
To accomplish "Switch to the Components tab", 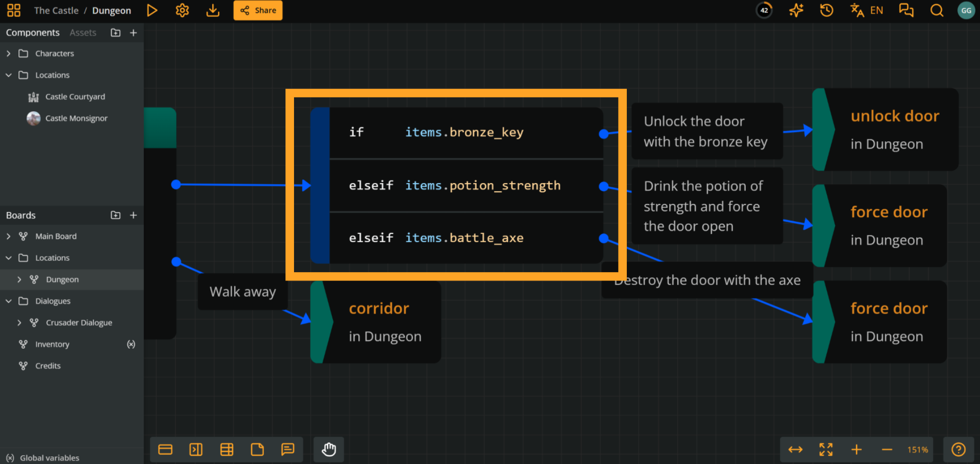I will pos(33,33).
